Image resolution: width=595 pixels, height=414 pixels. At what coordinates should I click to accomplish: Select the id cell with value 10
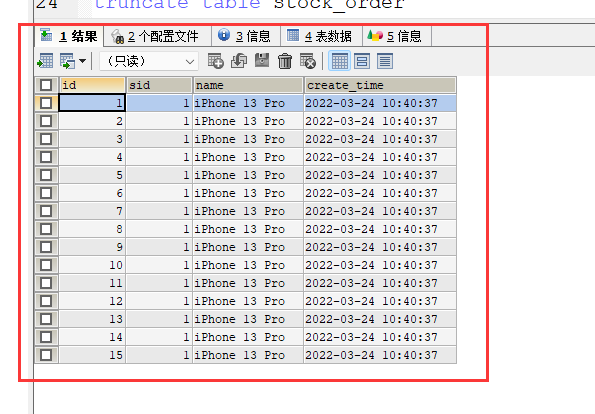point(92,265)
